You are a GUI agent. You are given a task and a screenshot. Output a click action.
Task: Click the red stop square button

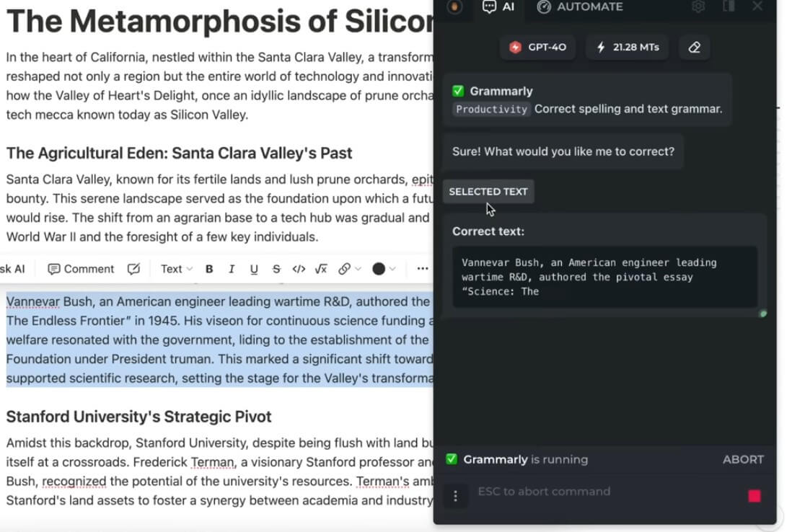click(754, 496)
